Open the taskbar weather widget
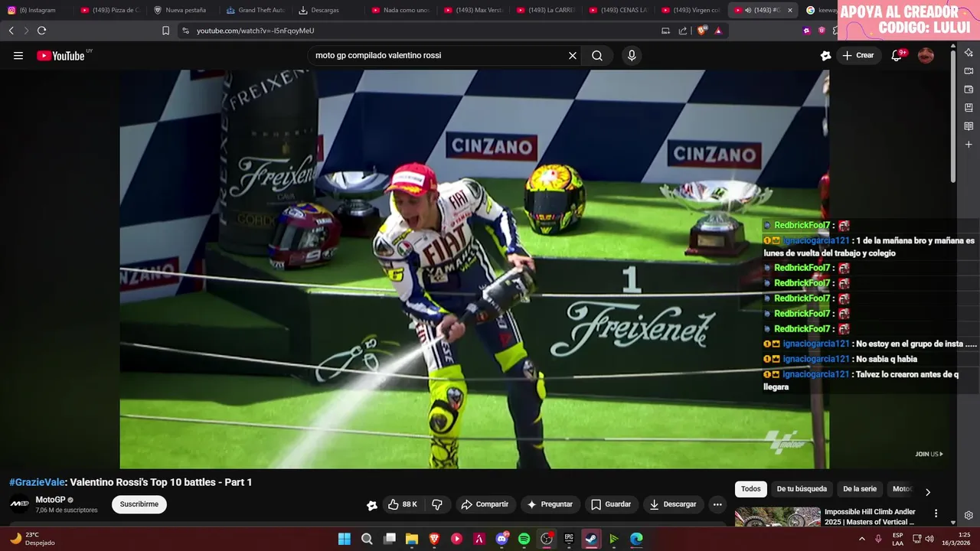 [x=32, y=539]
